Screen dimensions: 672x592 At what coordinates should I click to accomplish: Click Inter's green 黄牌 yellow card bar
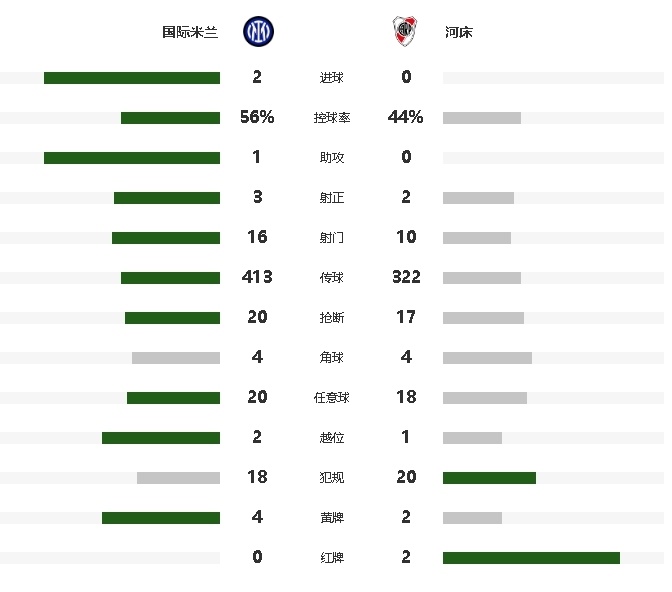(x=161, y=518)
